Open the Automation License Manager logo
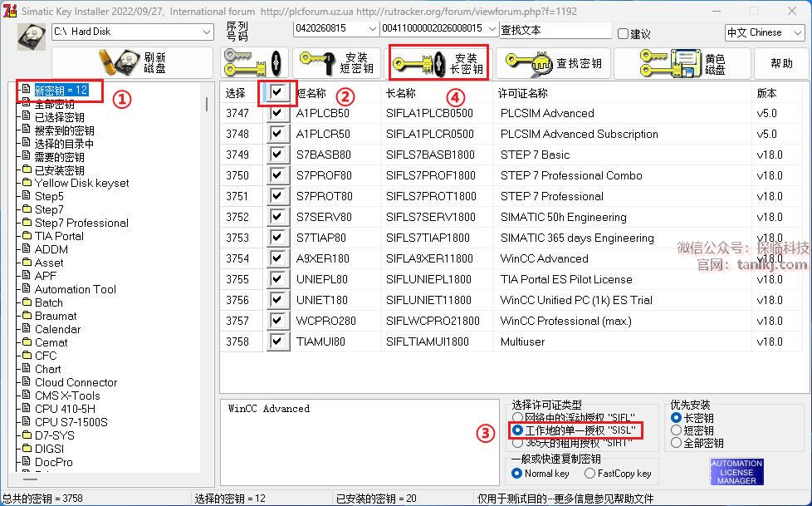 (x=736, y=472)
